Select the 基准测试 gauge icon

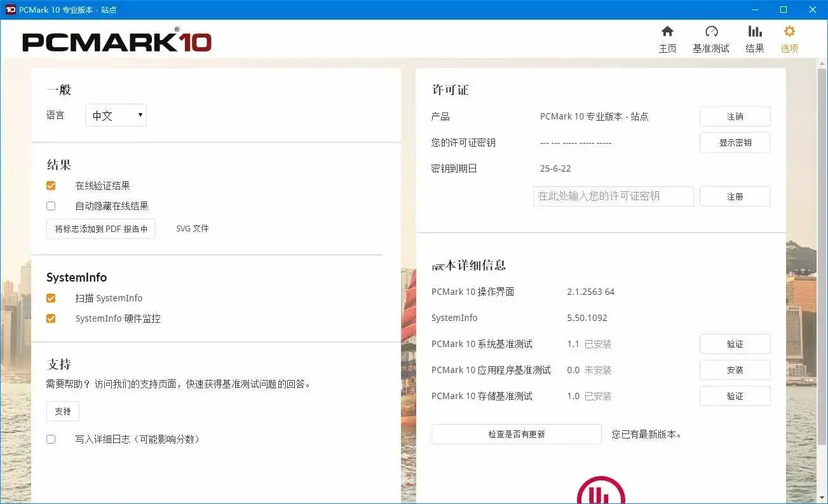click(x=710, y=37)
